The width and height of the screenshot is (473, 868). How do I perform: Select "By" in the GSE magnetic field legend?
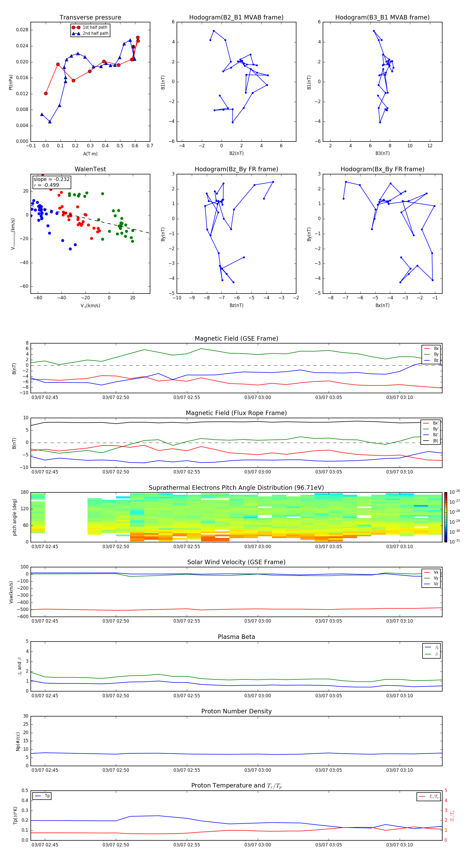tap(431, 355)
